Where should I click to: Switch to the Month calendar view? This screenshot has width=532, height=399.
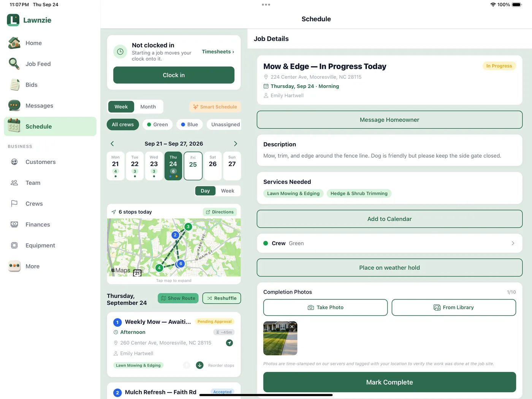point(148,107)
